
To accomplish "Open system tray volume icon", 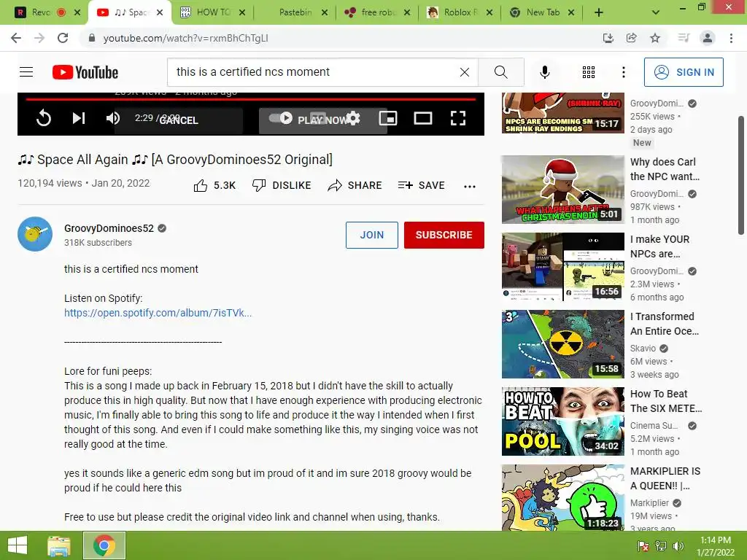I will tap(678, 546).
